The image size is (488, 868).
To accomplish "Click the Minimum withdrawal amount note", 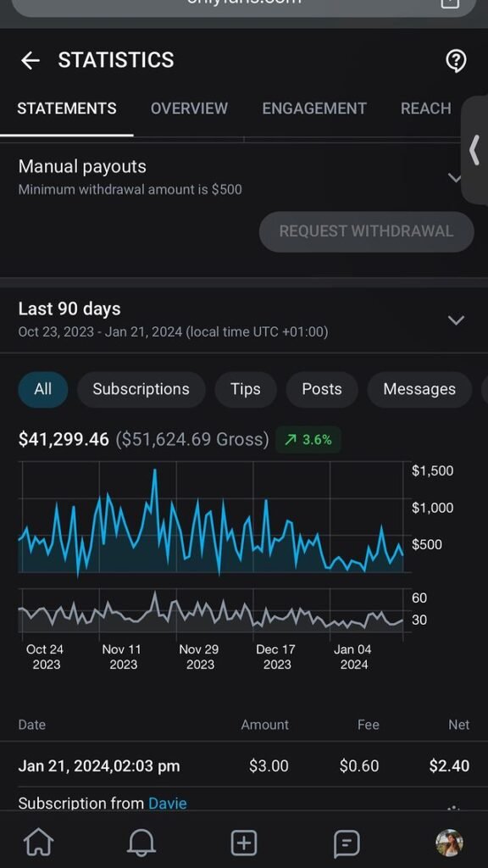I will pyautogui.click(x=130, y=189).
